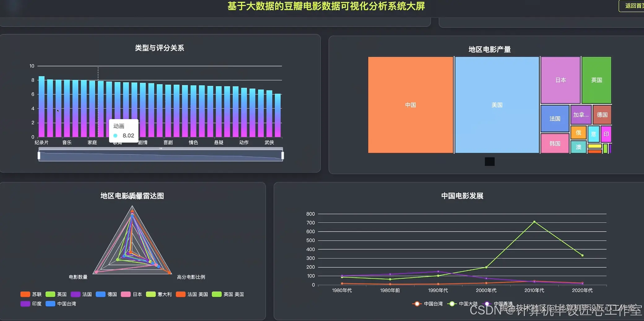
Task: Click the green 意大利 legend swatch
Action: point(151,294)
